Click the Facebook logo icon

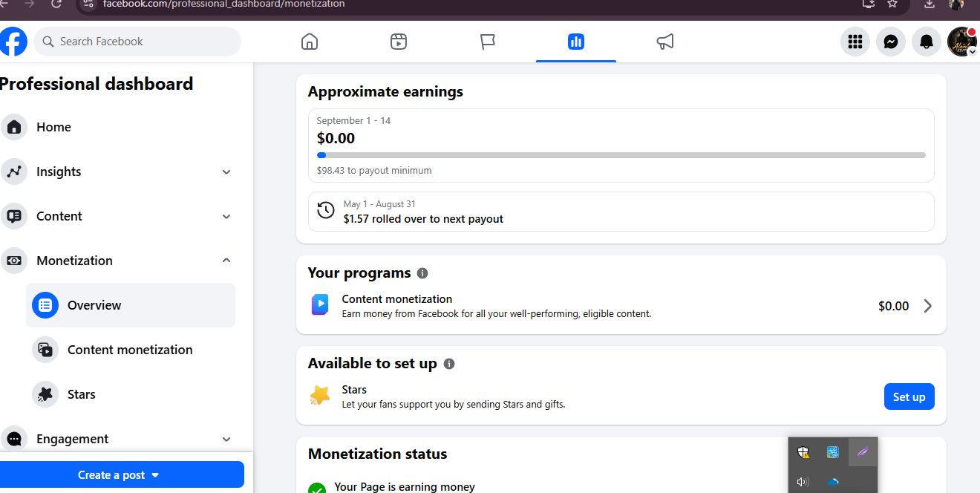point(13,42)
